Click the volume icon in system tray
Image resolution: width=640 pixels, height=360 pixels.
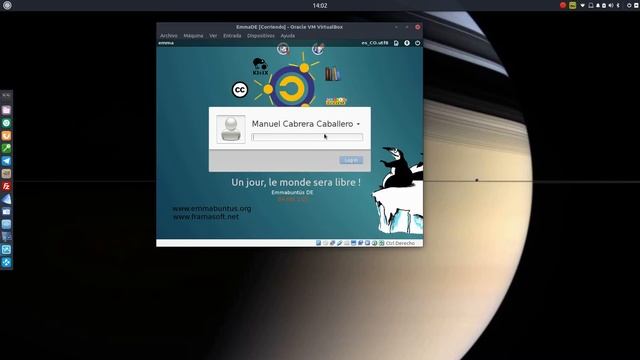611,5
